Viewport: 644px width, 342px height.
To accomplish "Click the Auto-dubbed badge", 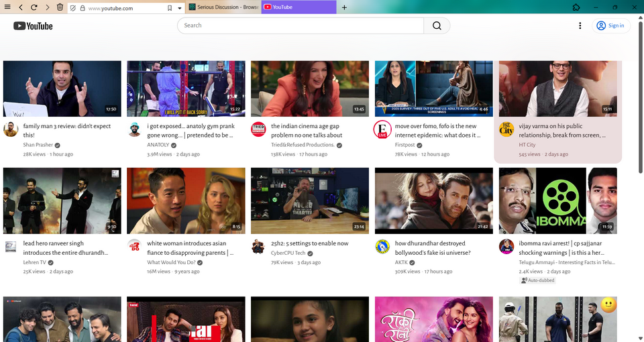I will (x=537, y=280).
